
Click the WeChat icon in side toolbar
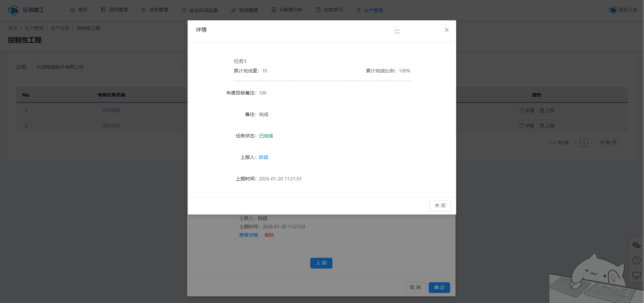pyautogui.click(x=636, y=245)
